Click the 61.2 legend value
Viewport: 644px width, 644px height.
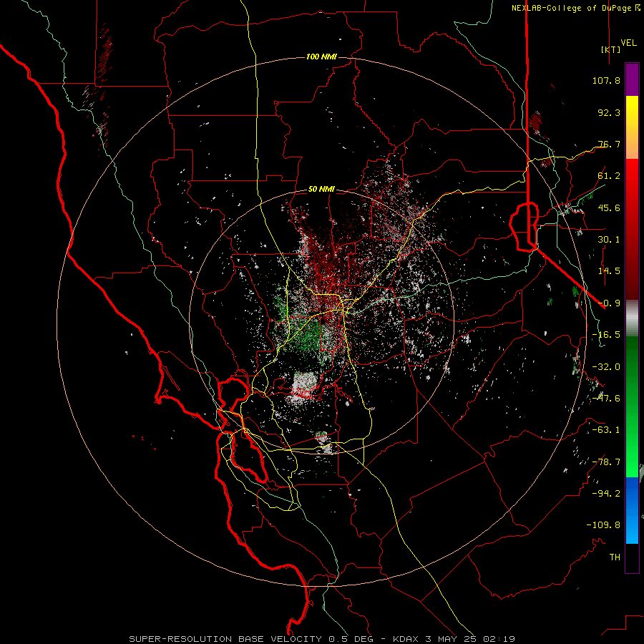[x=609, y=176]
